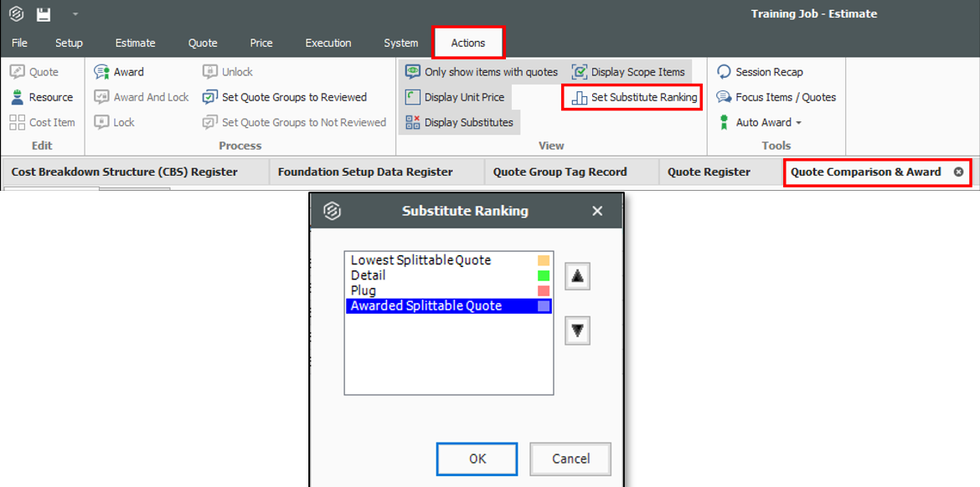Click the application logo icon in title bar
Image resolution: width=980 pixels, height=487 pixels.
click(x=16, y=13)
